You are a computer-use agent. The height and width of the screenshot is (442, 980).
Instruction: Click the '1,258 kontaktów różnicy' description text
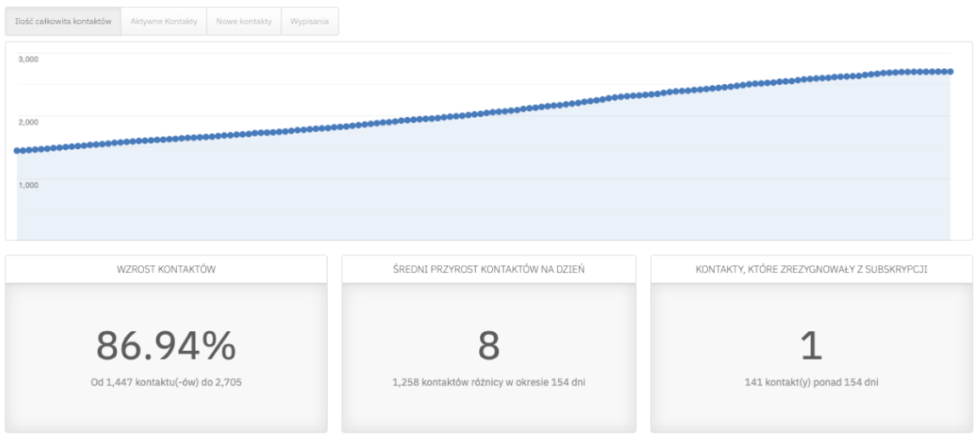489,382
